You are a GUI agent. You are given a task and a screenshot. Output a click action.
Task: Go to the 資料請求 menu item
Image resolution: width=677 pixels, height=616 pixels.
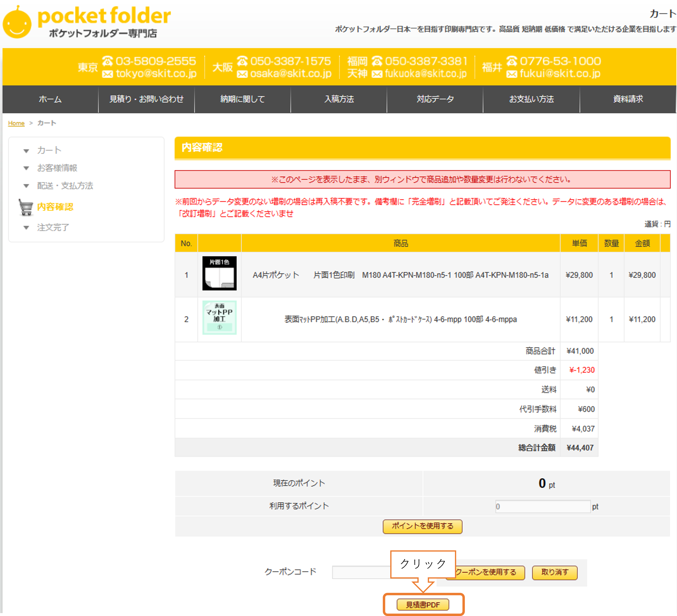(628, 99)
